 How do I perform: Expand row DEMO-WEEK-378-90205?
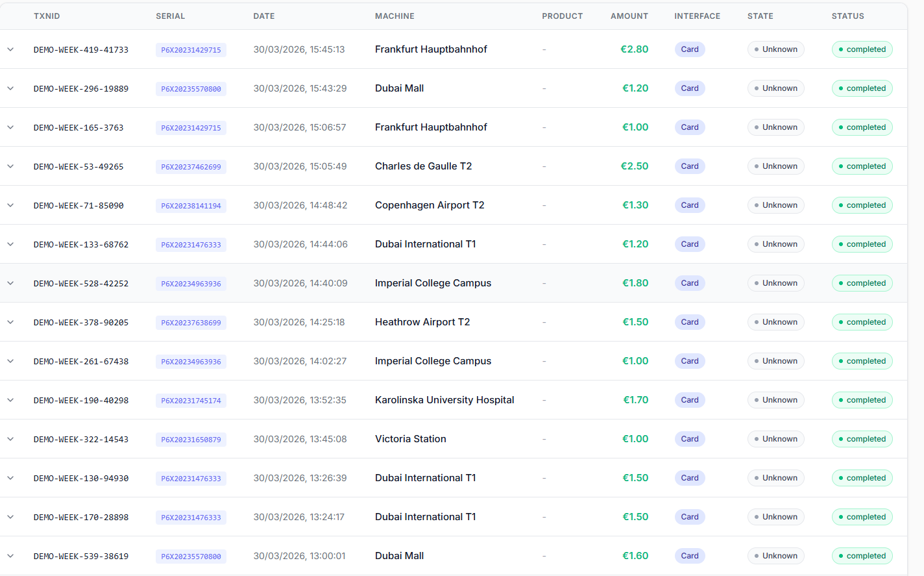pyautogui.click(x=10, y=322)
